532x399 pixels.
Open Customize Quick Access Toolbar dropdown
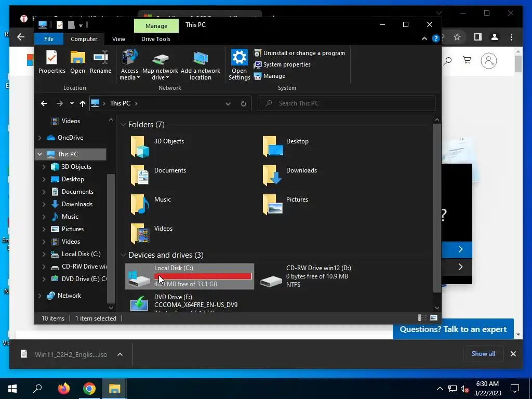click(81, 25)
